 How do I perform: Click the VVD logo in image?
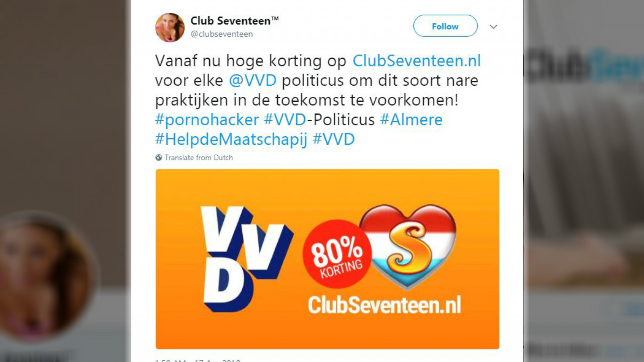(x=247, y=259)
